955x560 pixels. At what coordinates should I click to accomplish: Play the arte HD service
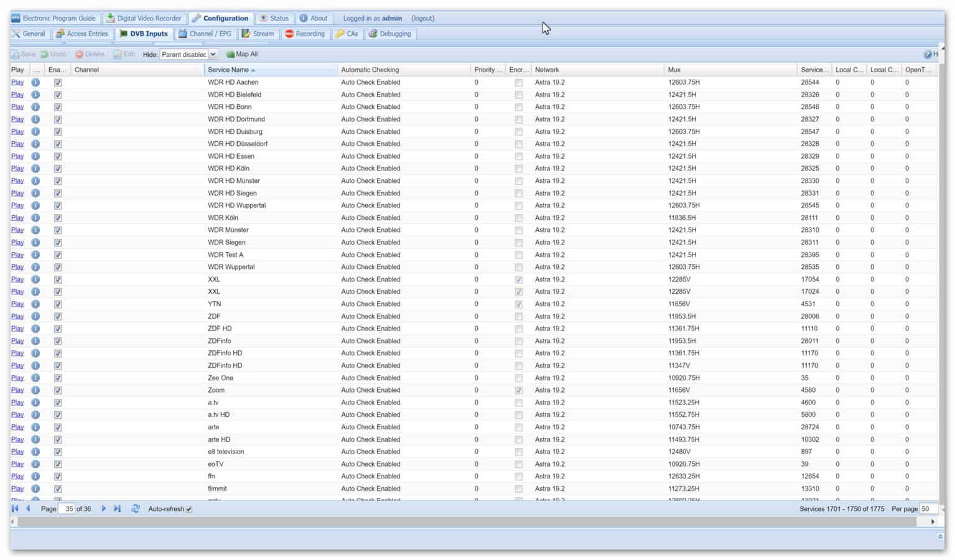pos(17,439)
